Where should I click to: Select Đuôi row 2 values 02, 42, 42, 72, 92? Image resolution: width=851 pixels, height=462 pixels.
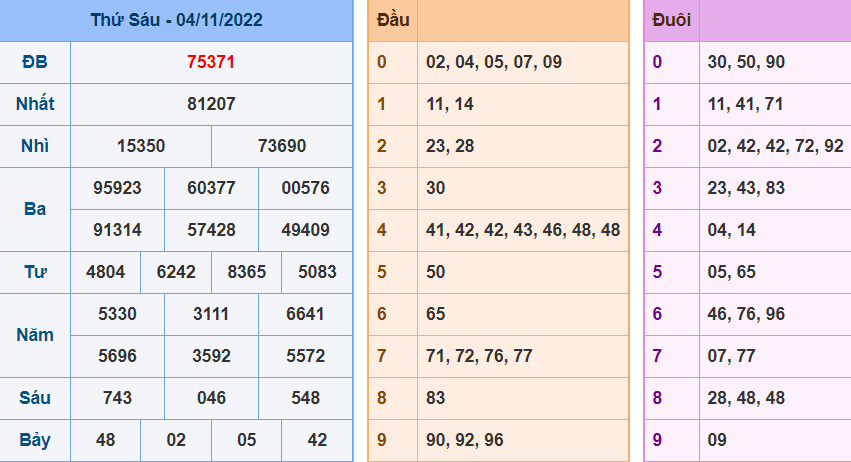[776, 146]
